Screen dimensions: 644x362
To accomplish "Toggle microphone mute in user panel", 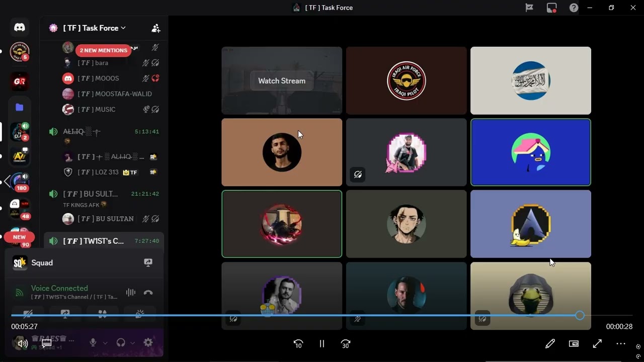I will pyautogui.click(x=93, y=342).
